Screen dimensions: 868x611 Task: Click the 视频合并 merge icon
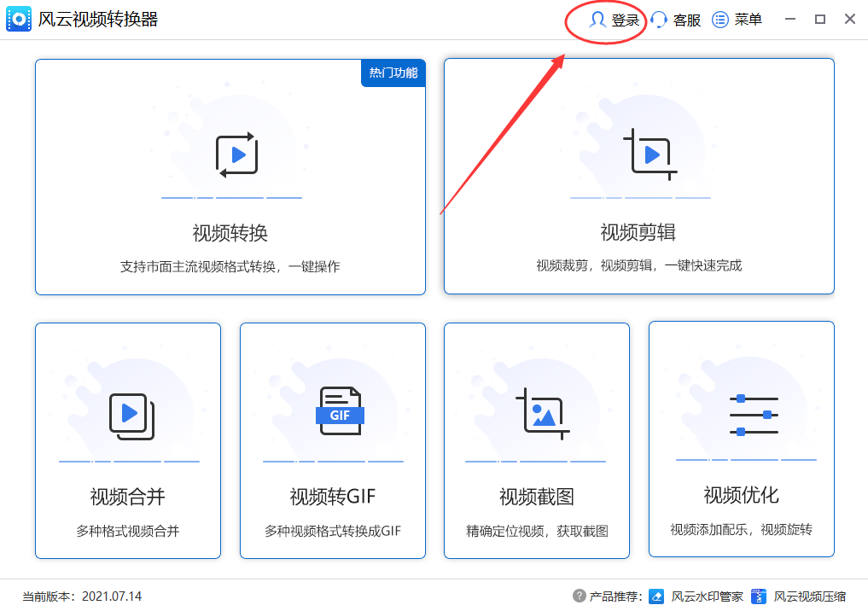tap(131, 416)
